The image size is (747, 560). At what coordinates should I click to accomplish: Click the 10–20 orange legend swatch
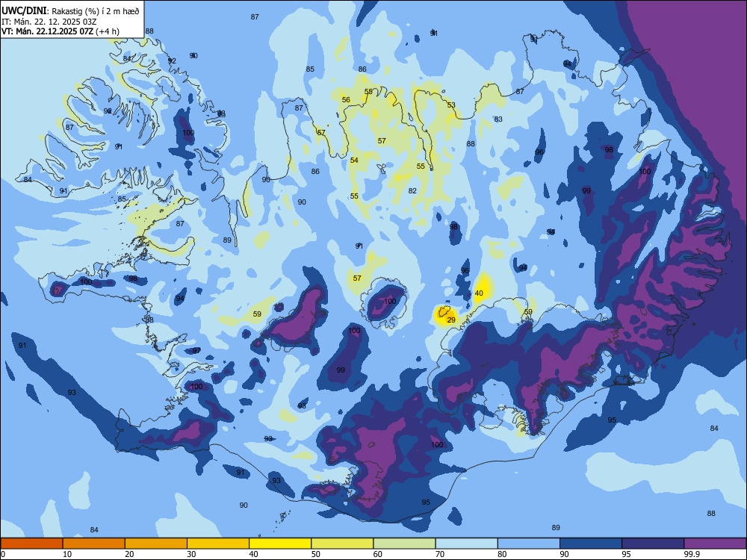(94, 544)
